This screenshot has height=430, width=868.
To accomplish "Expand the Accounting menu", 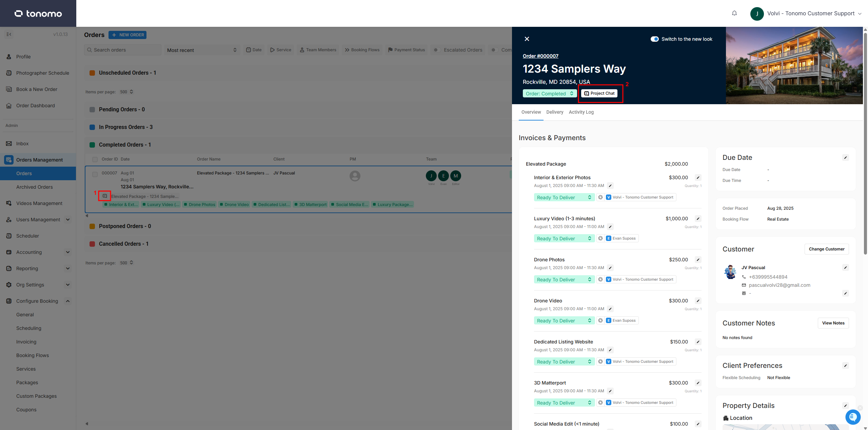I will coord(68,252).
